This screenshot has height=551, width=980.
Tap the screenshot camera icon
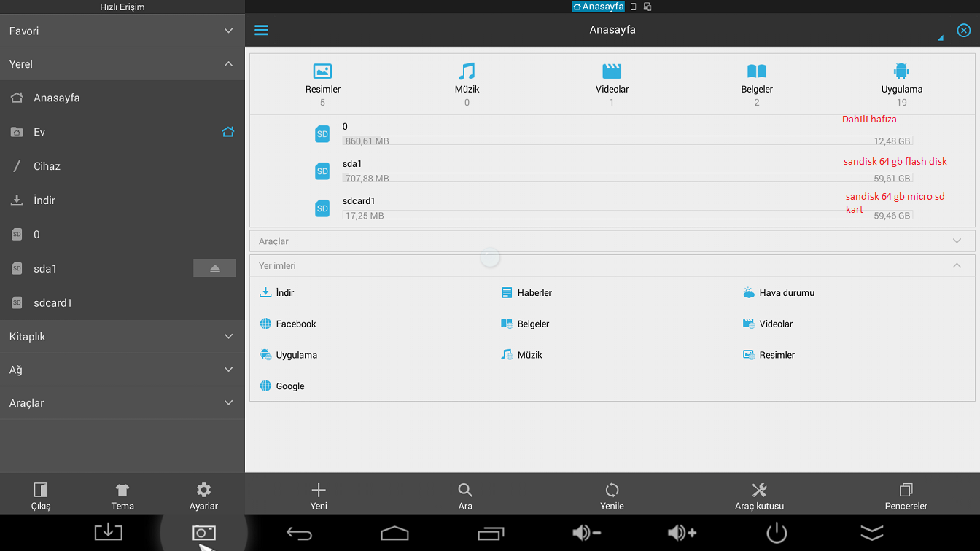(203, 532)
